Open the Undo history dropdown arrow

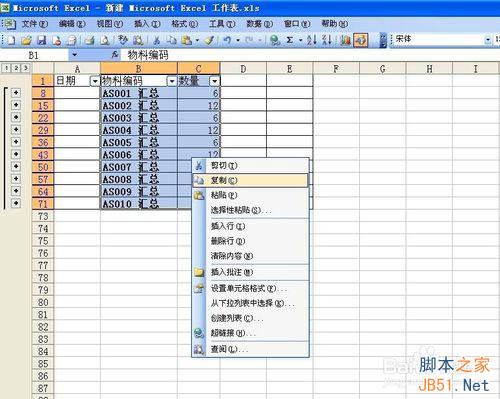238,40
